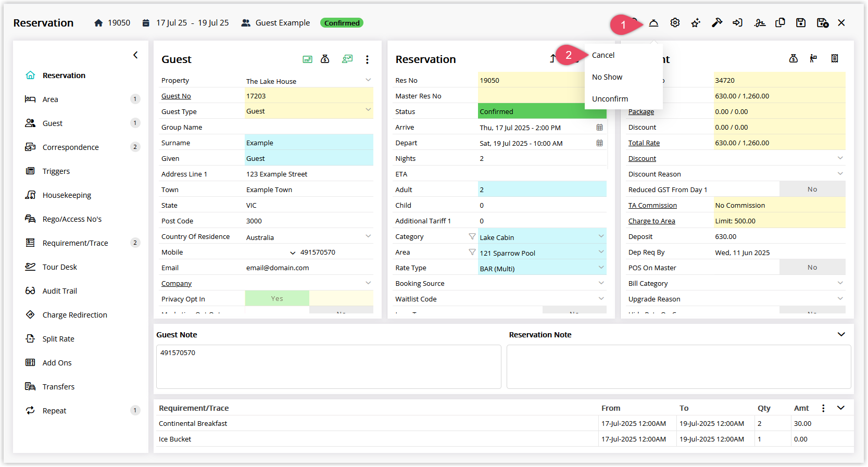The image size is (868, 467).
Task: Open Country Of Residence dropdown
Action: 368,236
